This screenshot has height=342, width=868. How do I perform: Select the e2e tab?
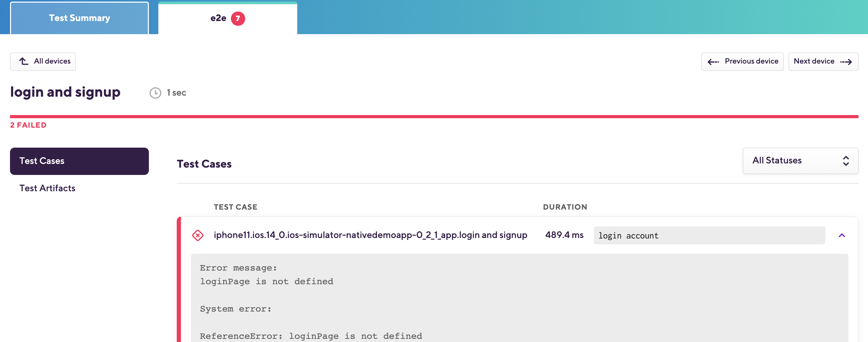tap(218, 18)
